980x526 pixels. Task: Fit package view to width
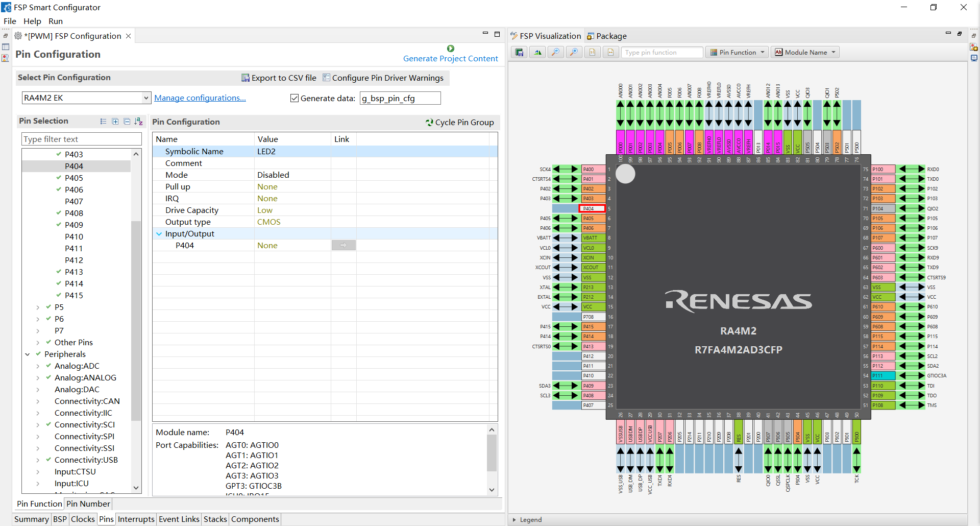[611, 53]
